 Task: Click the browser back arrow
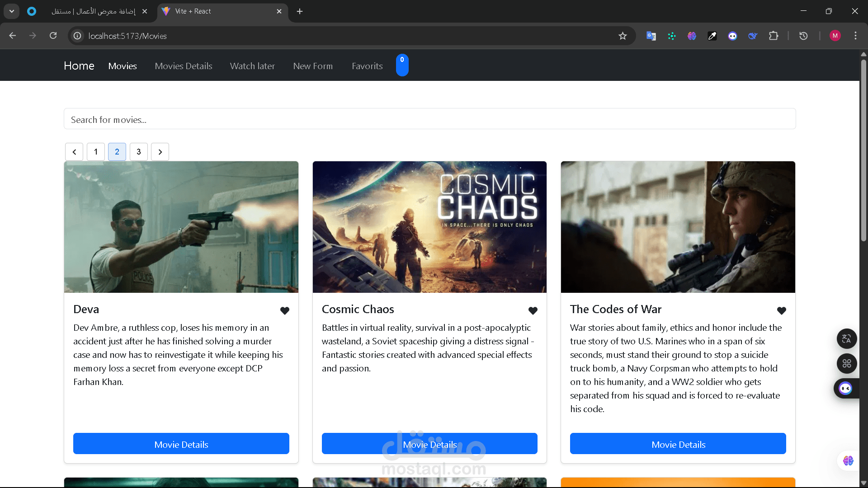pyautogui.click(x=13, y=36)
